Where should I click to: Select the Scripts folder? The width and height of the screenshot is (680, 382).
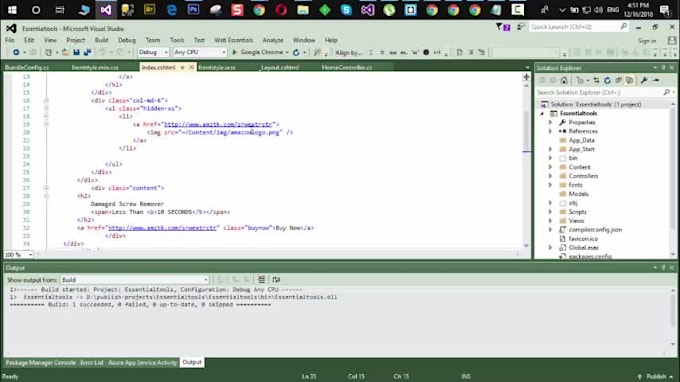577,212
